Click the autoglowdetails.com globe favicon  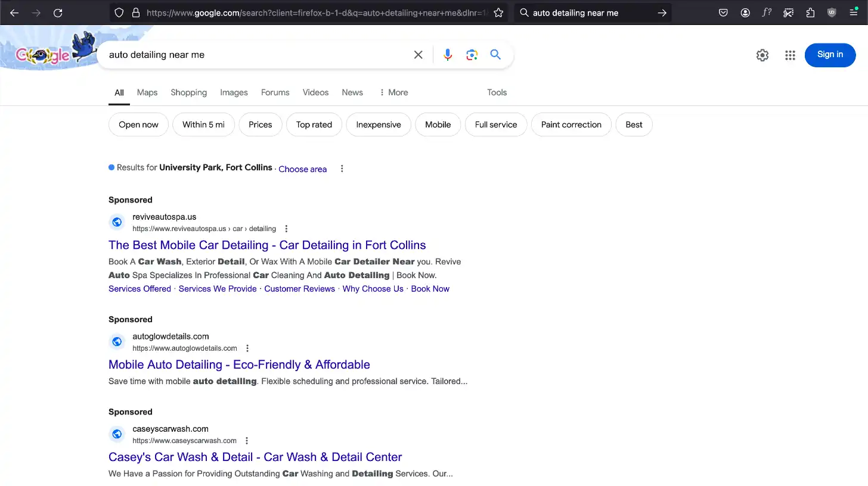pyautogui.click(x=117, y=342)
